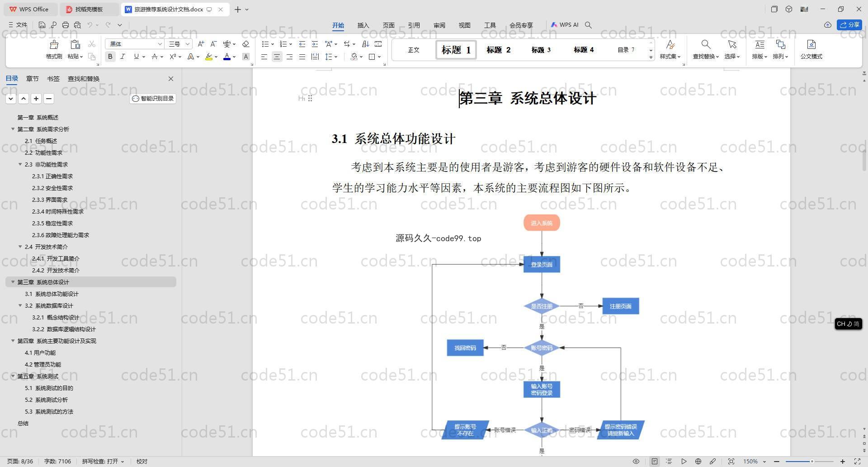
Task: Toggle Superscript formatting
Action: [x=173, y=57]
